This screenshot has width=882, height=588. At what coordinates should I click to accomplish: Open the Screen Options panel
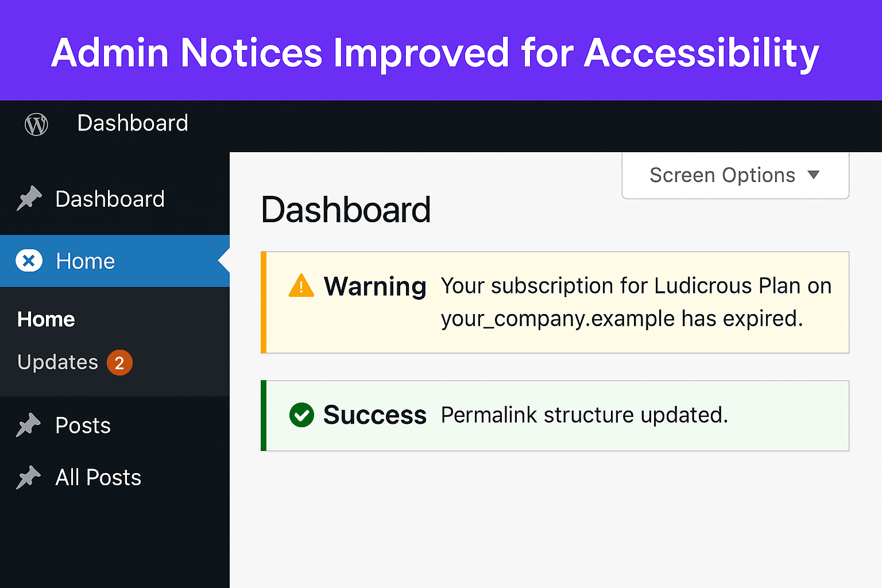click(735, 175)
